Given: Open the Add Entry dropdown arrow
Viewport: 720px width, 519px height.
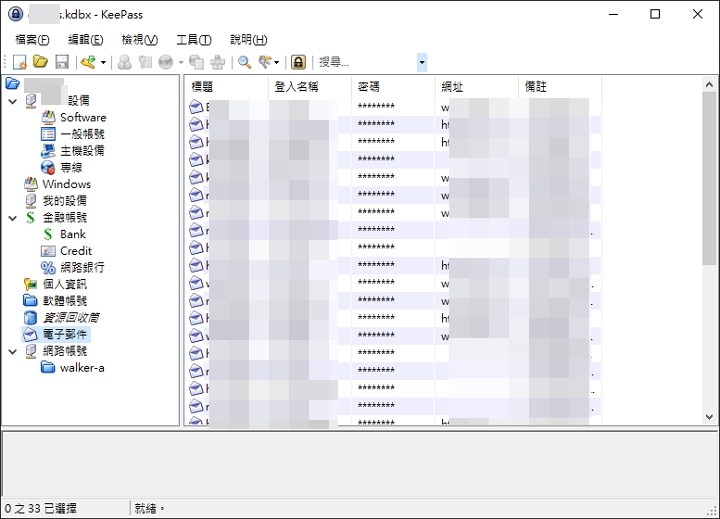Looking at the screenshot, I should pyautogui.click(x=103, y=62).
